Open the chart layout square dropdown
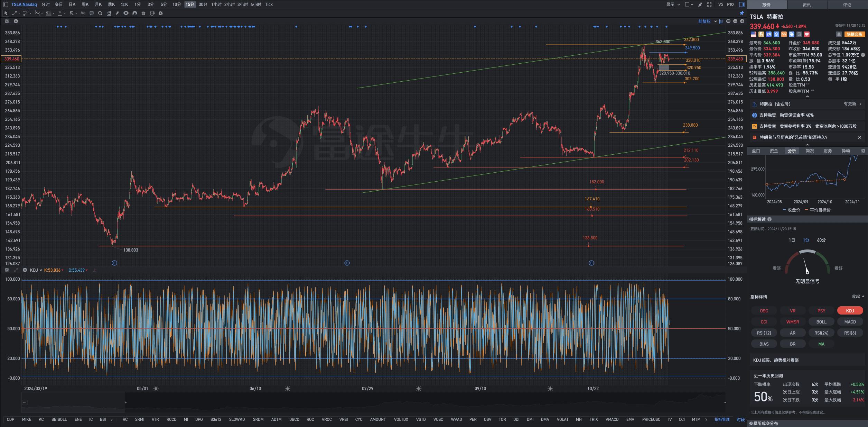This screenshot has height=427, width=868. point(689,4)
